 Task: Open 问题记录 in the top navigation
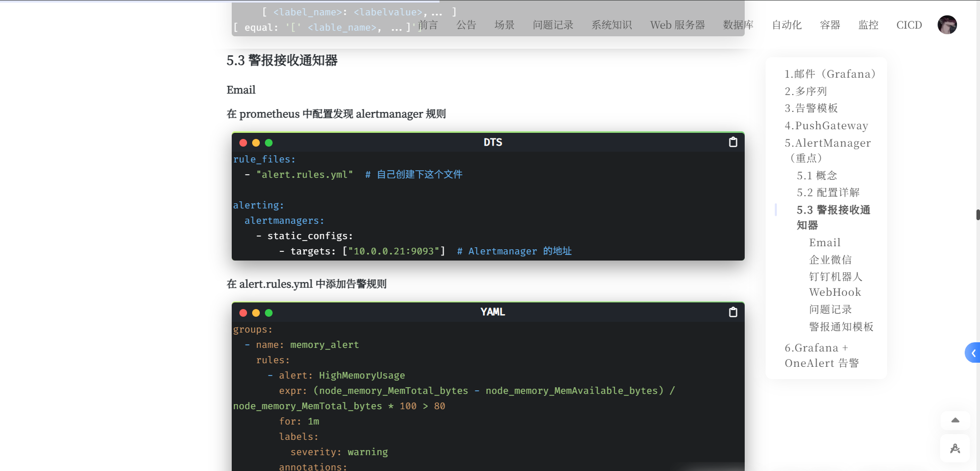click(553, 25)
